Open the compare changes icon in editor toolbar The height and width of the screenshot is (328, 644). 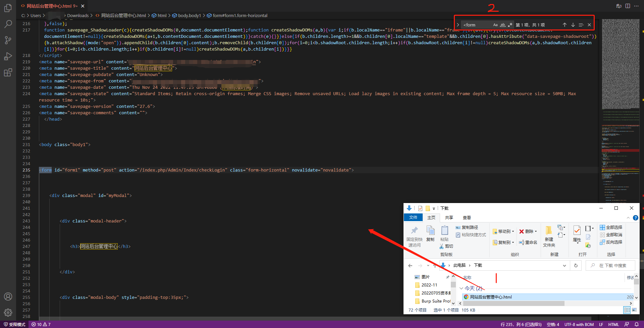click(619, 6)
